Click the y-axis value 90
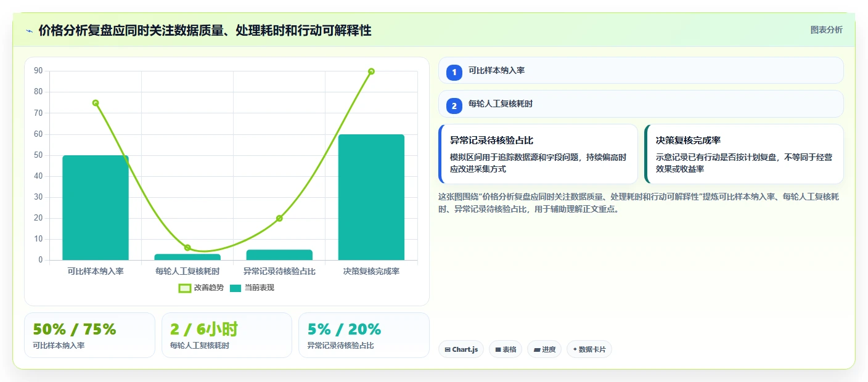This screenshot has height=382, width=868. 38,71
